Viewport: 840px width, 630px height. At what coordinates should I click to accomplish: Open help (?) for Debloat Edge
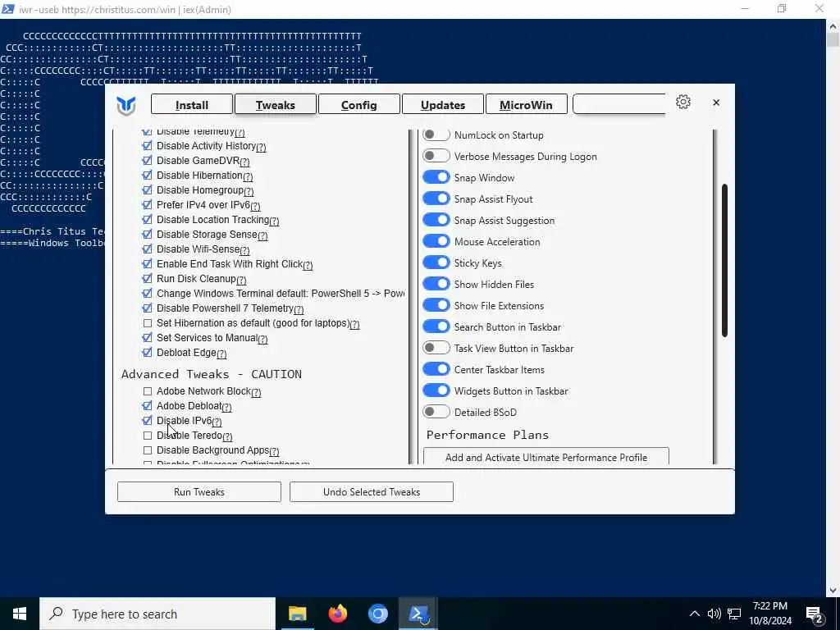(221, 354)
